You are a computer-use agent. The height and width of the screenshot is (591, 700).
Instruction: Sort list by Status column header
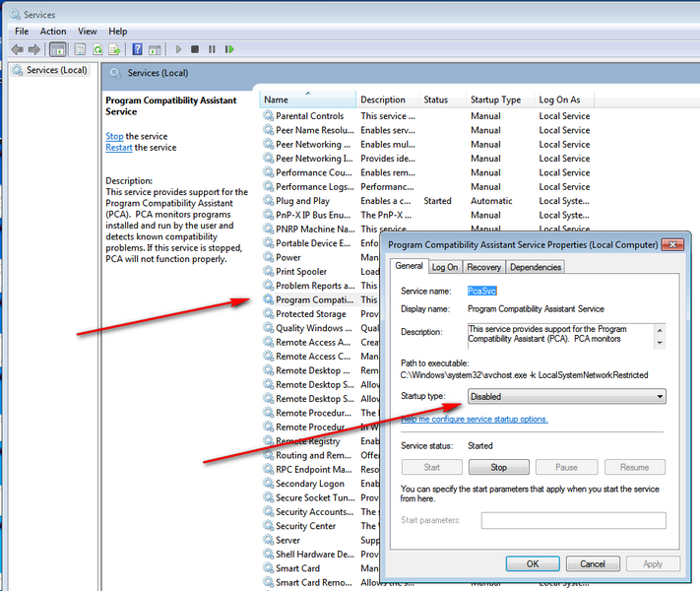(442, 99)
